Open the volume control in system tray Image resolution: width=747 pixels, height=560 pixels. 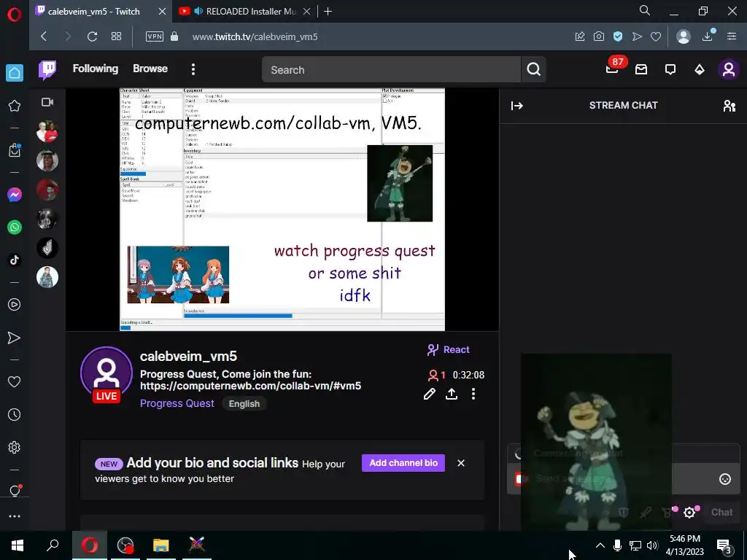point(652,545)
